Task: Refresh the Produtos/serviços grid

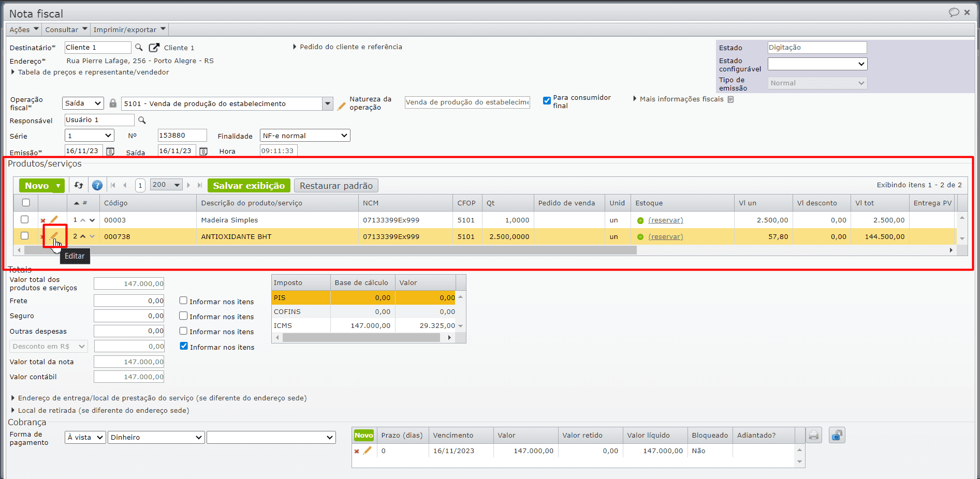Action: [79, 185]
